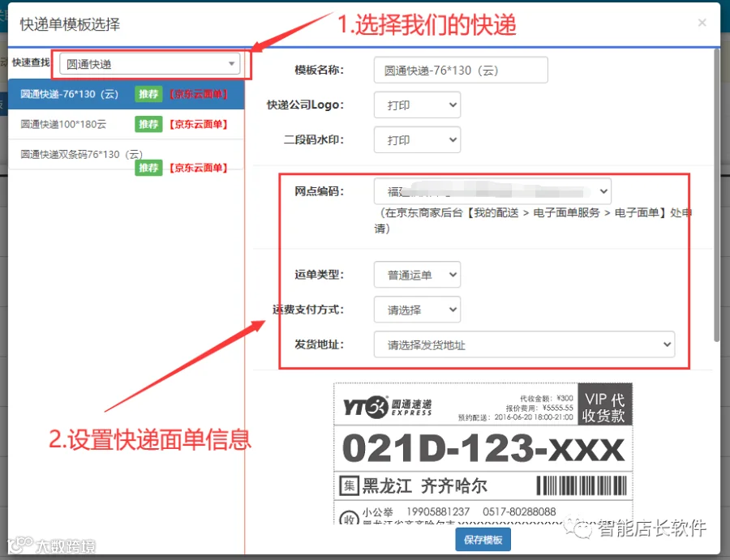
Task: Click the 快递单模板选择 dialog title
Action: [x=70, y=24]
